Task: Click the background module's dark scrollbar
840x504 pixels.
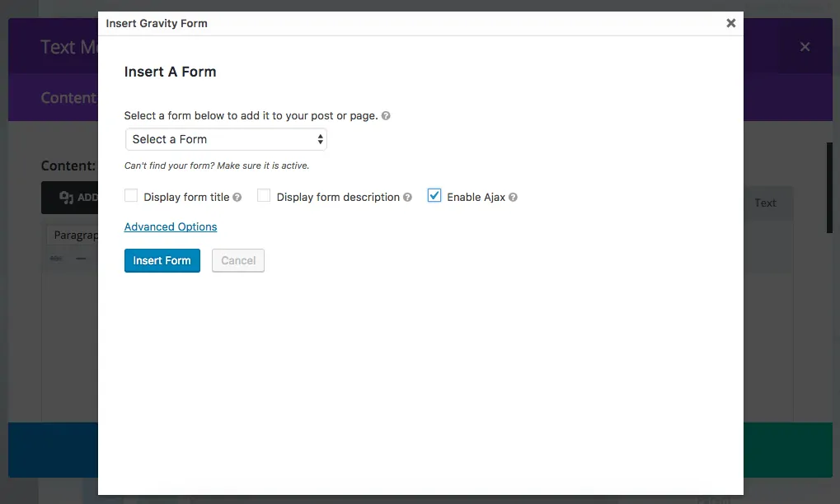Action: (829, 187)
